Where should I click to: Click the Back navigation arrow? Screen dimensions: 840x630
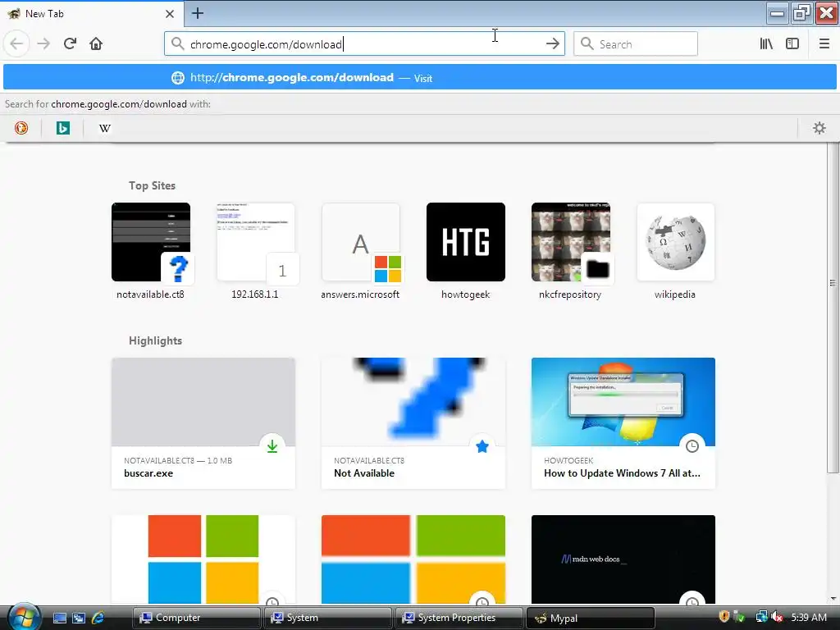coord(16,43)
